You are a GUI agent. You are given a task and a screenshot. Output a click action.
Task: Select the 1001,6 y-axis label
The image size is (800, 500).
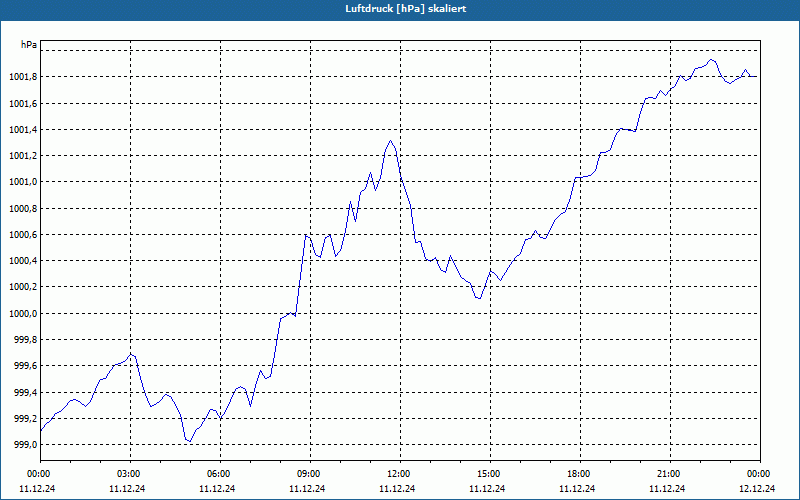tap(23, 104)
